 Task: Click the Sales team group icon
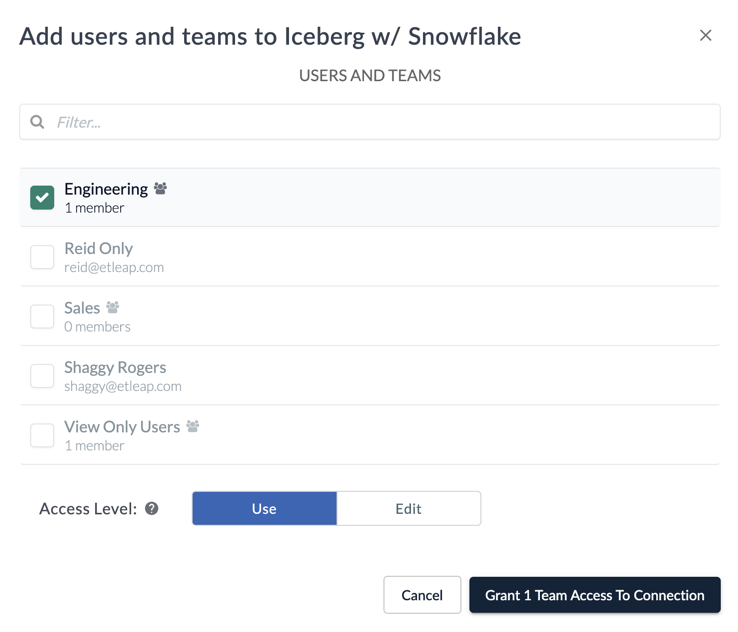[x=113, y=307]
